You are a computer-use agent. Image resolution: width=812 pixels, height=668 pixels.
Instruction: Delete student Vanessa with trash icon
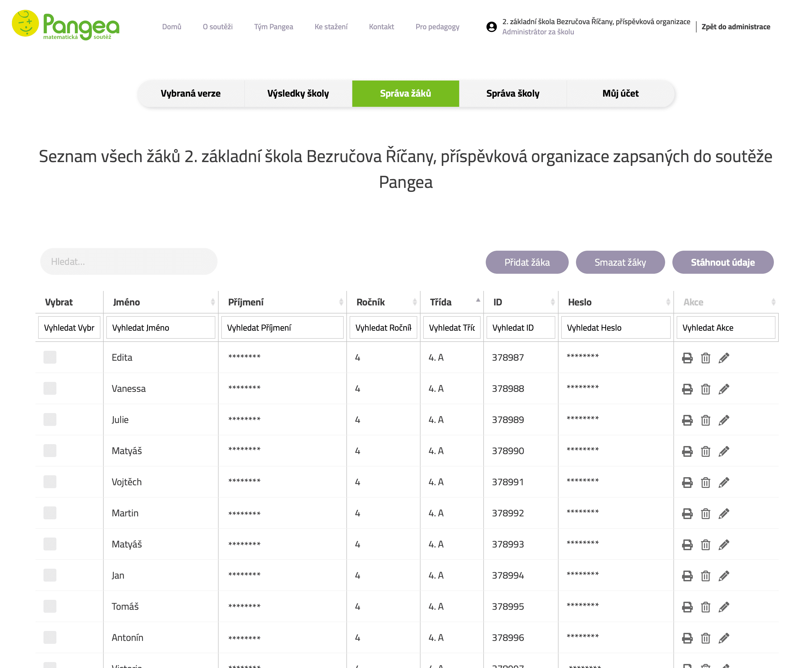(705, 389)
